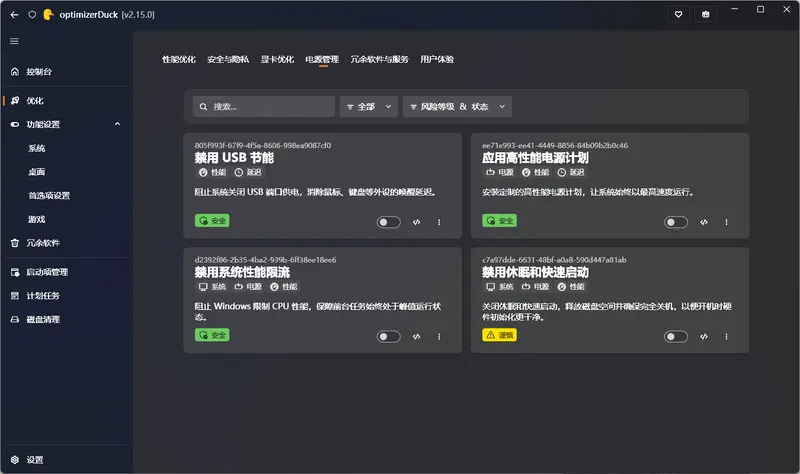
Task: Click 系统 tag on 禁用系统性能限流
Action: (212, 287)
